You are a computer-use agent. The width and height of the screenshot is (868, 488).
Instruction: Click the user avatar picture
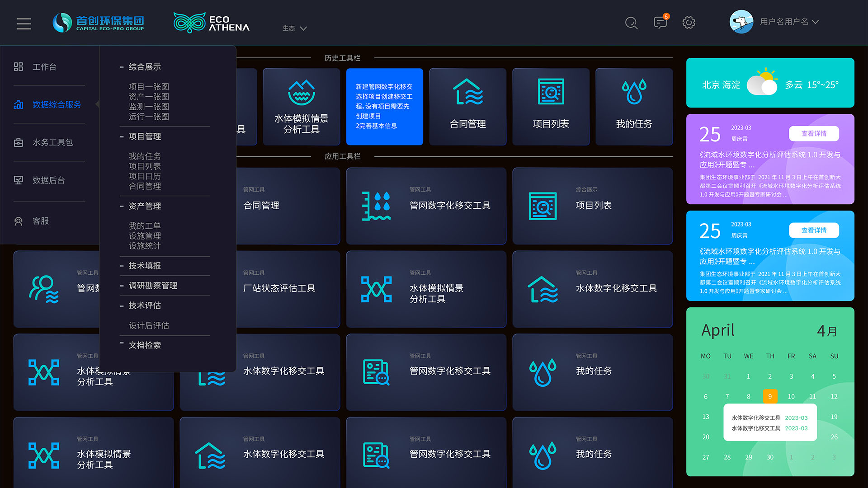tap(741, 22)
